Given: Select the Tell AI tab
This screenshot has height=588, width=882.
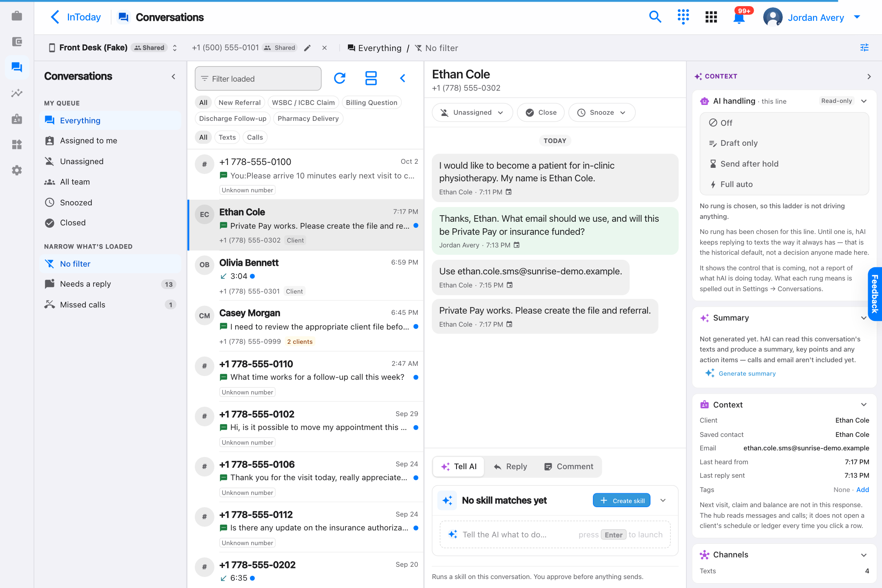Looking at the screenshot, I should click(459, 466).
